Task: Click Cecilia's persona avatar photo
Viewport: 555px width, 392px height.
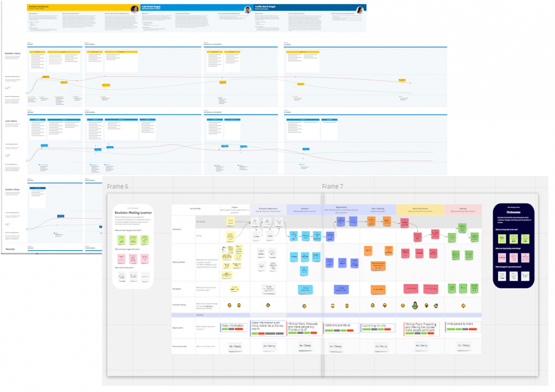Action: click(360, 10)
